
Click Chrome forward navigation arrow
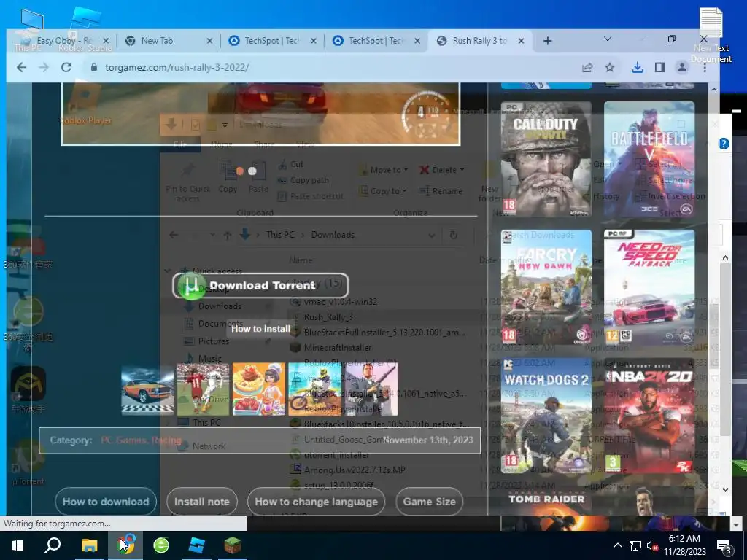pyautogui.click(x=44, y=67)
